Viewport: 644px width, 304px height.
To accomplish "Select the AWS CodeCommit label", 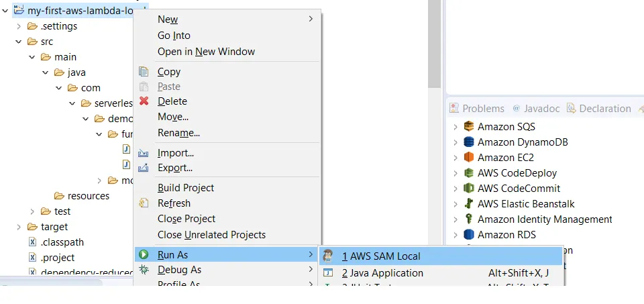I will point(519,188).
